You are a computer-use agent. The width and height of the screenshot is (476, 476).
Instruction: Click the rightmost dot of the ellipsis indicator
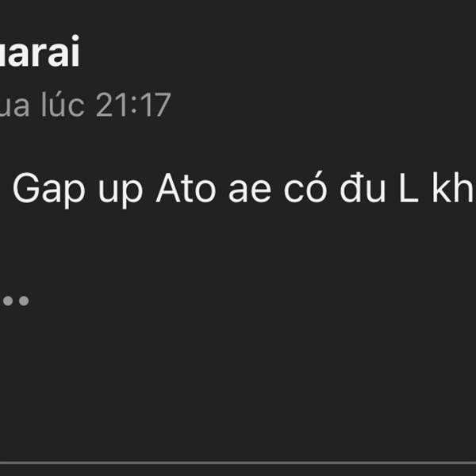coord(24,301)
